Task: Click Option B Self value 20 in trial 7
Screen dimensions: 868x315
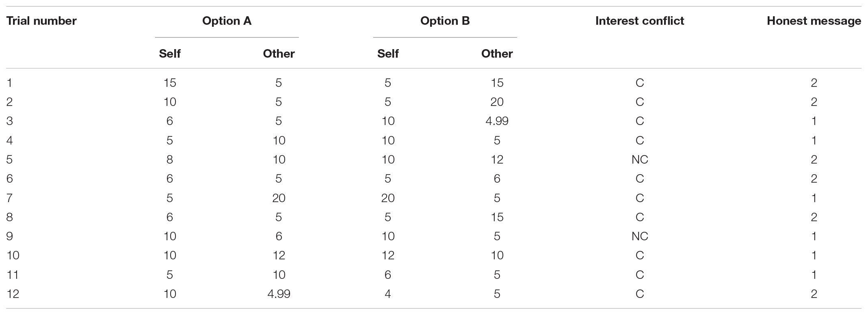Action: (388, 198)
